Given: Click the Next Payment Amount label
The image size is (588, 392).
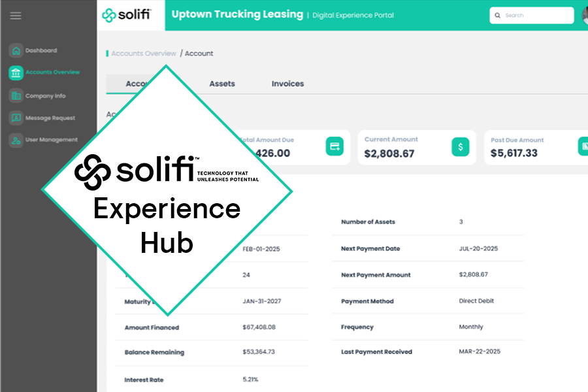Looking at the screenshot, I should [376, 275].
